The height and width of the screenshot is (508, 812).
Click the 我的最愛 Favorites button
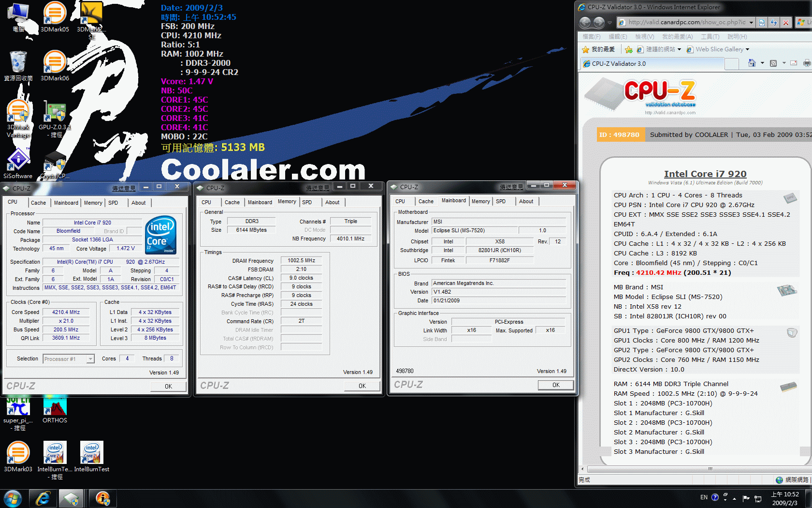(598, 49)
